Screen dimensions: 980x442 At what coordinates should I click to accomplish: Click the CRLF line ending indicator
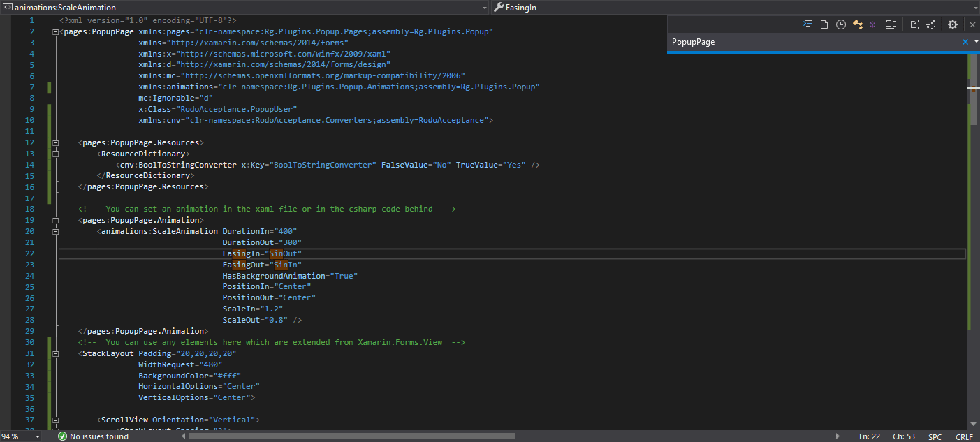click(964, 436)
